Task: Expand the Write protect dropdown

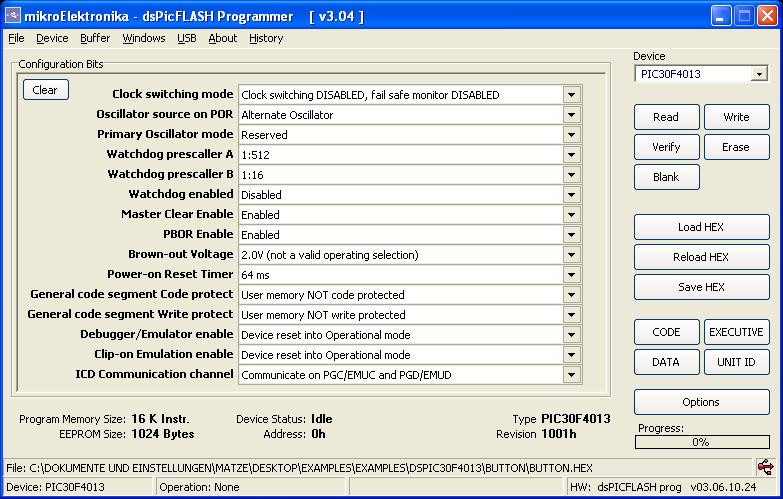Action: (571, 315)
